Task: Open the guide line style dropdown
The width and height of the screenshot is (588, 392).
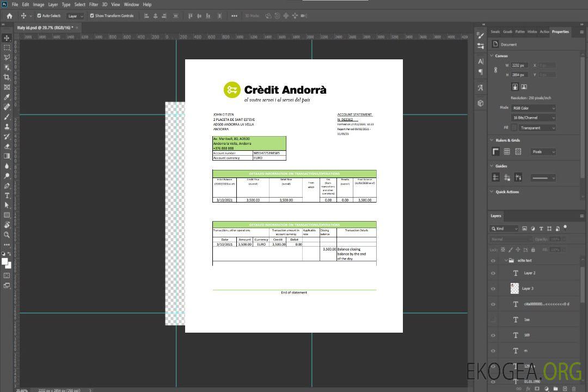Action: pyautogui.click(x=543, y=178)
